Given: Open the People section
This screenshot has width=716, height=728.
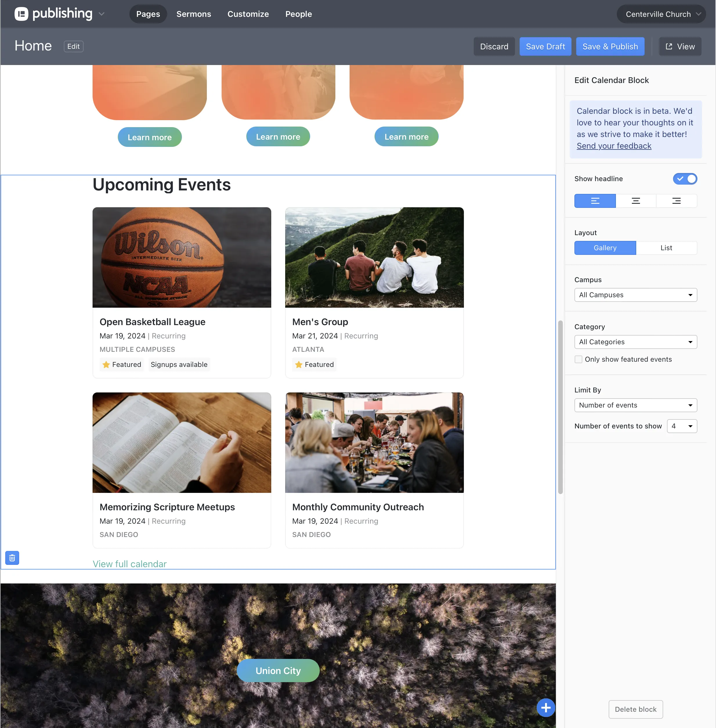Looking at the screenshot, I should pos(298,14).
